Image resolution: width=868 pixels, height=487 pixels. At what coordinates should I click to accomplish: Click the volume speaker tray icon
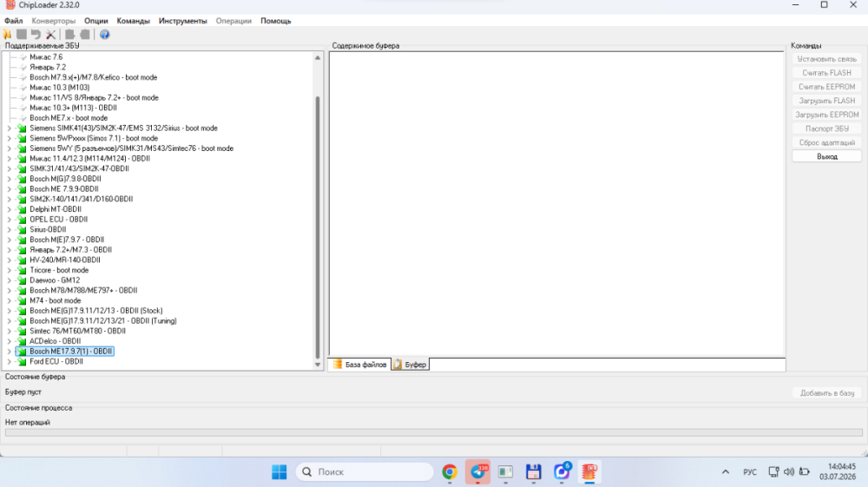pyautogui.click(x=789, y=471)
